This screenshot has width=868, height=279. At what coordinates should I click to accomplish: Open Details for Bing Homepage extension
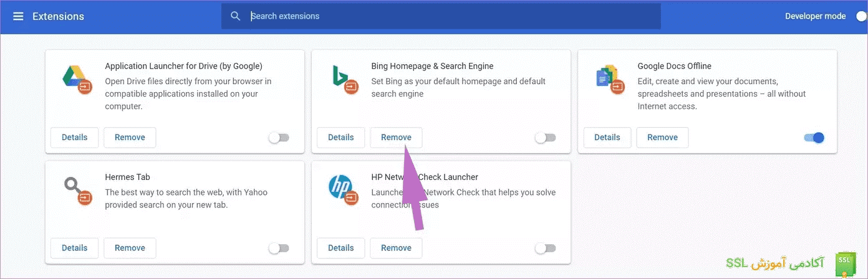coord(341,138)
